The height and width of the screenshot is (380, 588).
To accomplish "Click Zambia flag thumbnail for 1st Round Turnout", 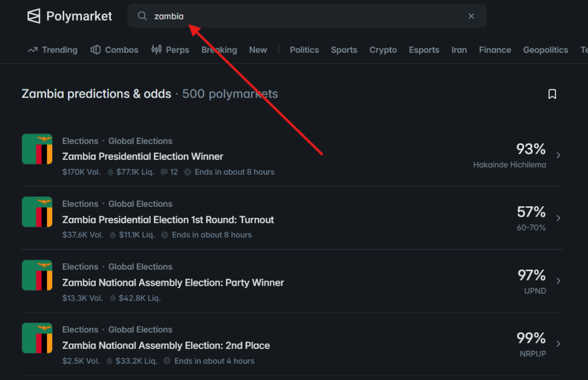I will point(37,212).
